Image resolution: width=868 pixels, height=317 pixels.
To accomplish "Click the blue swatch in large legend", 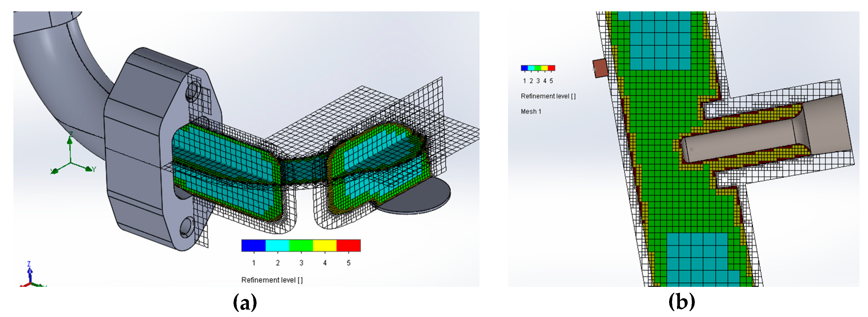I will click(x=253, y=246).
